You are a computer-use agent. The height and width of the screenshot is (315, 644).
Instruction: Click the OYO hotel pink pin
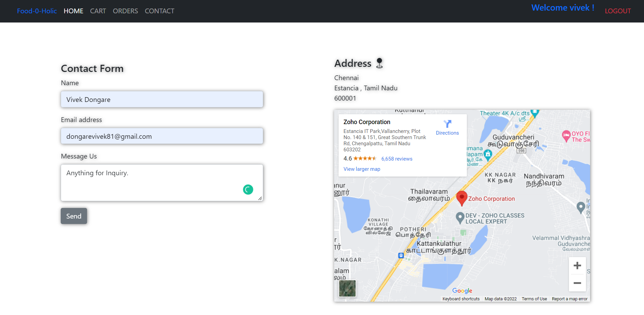pyautogui.click(x=566, y=136)
